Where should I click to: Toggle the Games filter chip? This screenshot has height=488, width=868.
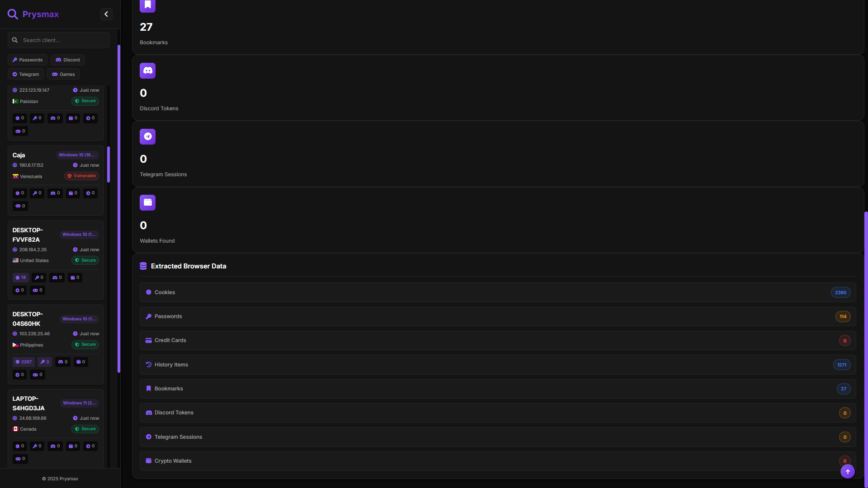63,74
